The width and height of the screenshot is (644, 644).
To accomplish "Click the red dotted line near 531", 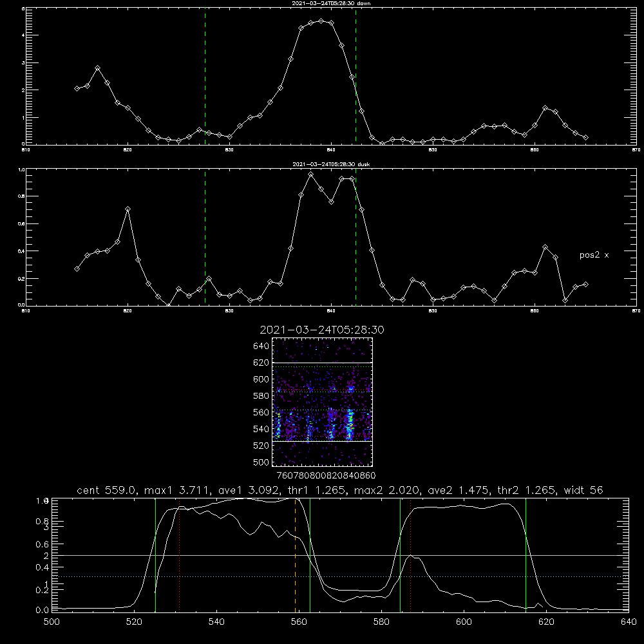I will [x=180, y=555].
